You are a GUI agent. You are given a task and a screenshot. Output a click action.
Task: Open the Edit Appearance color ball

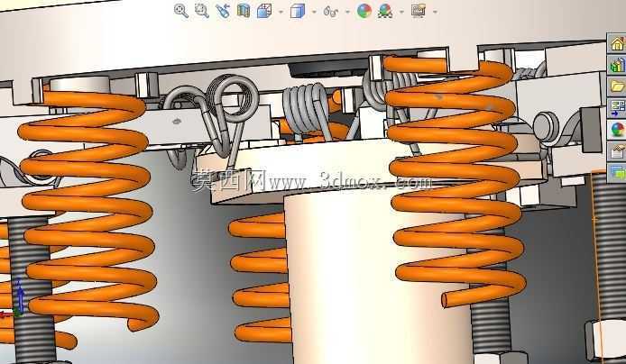pyautogui.click(x=364, y=11)
